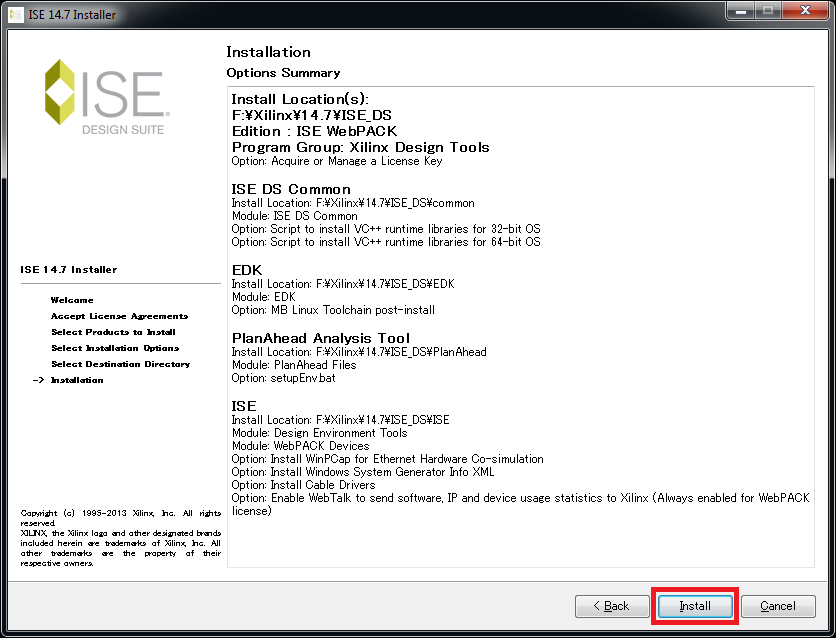
Task: Click the 'Module: PlanAhead Files' line
Action: pos(294,365)
